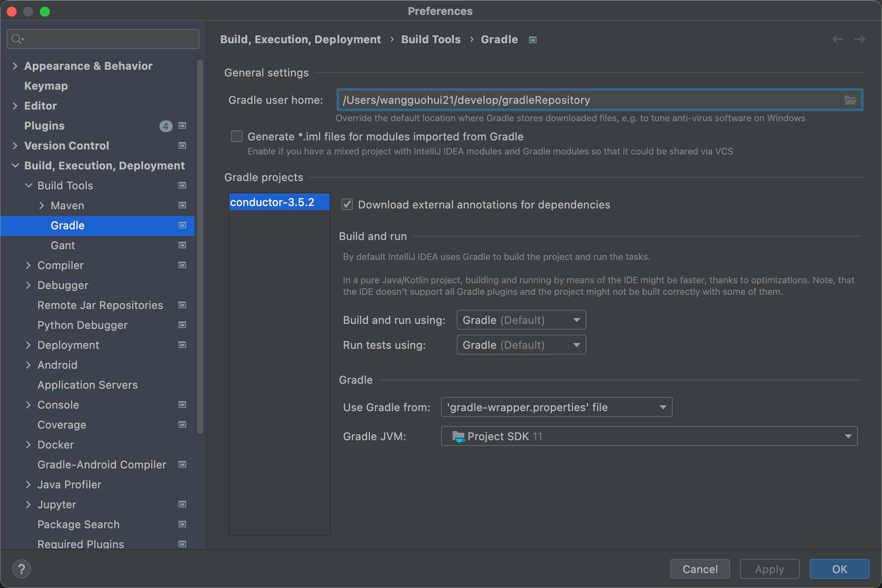The height and width of the screenshot is (588, 882).
Task: Click the settings tree vertical scrollbar
Action: pos(200,247)
